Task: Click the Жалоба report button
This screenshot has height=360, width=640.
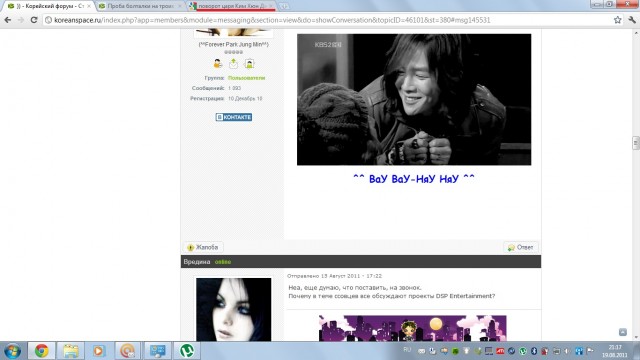Action: click(203, 247)
